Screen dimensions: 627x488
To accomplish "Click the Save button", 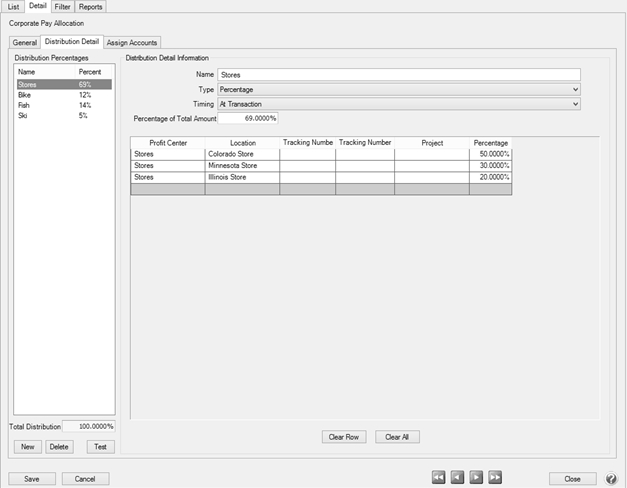I will click(x=32, y=479).
